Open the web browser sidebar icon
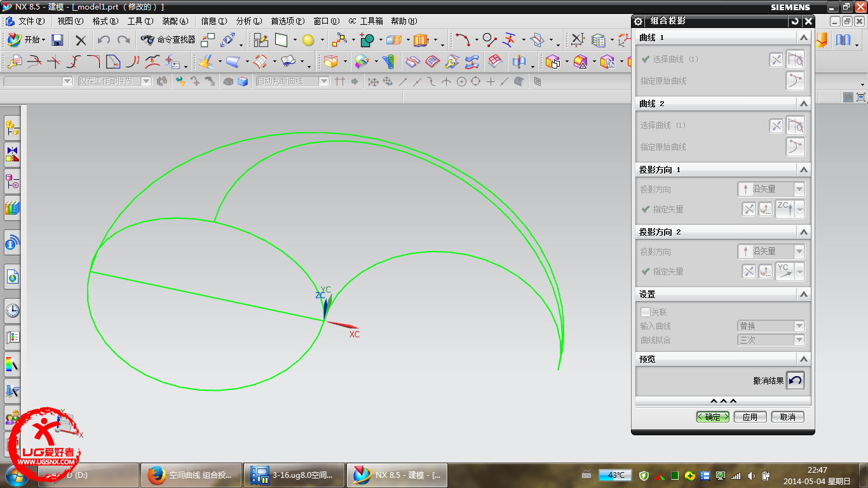The image size is (868, 488). point(12,276)
